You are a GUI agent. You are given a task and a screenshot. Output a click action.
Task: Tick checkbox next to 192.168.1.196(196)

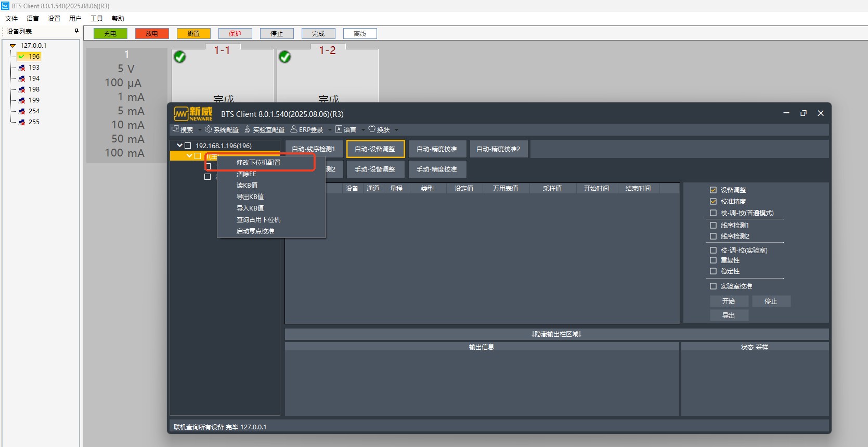pos(188,146)
